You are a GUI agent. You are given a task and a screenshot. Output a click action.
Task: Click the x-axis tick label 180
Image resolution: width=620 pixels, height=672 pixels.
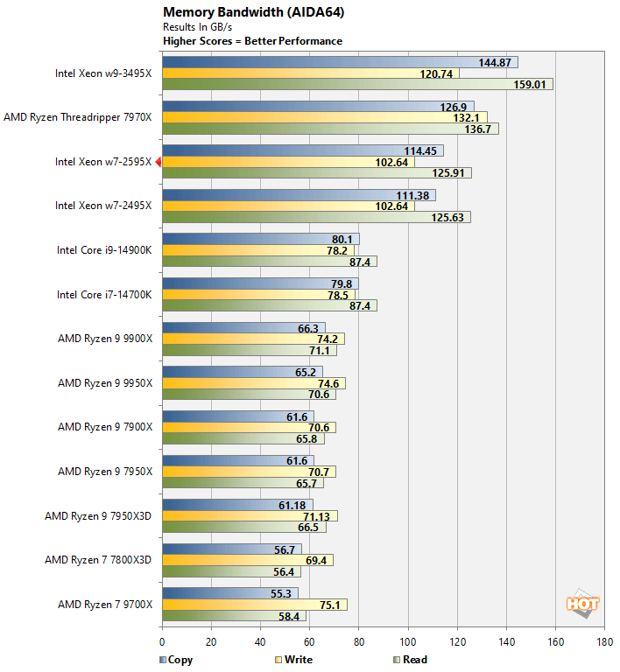(x=604, y=642)
